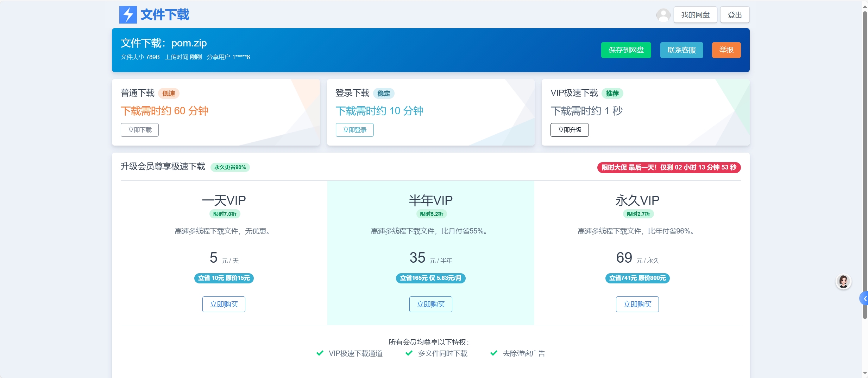
Task: Click 下载需时约 10 分钟 text
Action: click(379, 111)
